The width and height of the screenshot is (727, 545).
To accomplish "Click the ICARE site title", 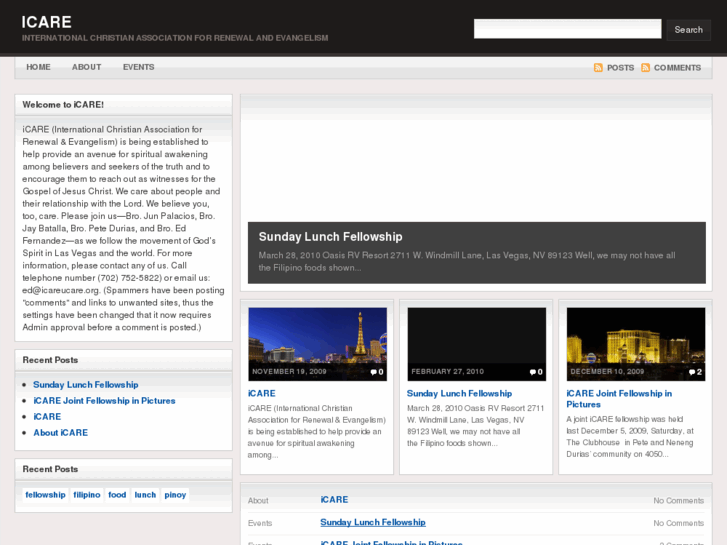I will click(x=46, y=22).
